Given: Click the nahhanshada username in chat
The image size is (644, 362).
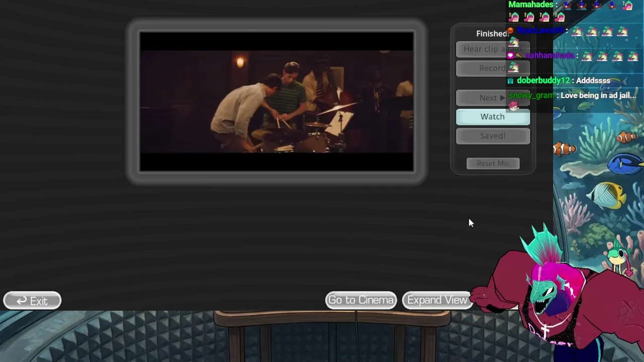Looking at the screenshot, I should tap(549, 56).
